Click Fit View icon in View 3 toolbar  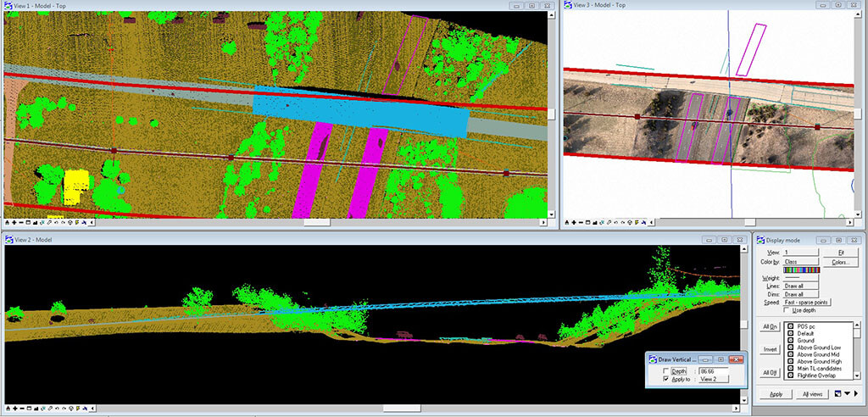coord(595,223)
